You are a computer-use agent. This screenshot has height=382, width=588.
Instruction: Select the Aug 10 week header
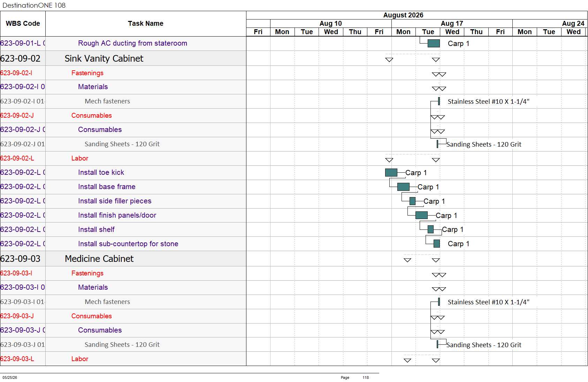[x=331, y=23]
